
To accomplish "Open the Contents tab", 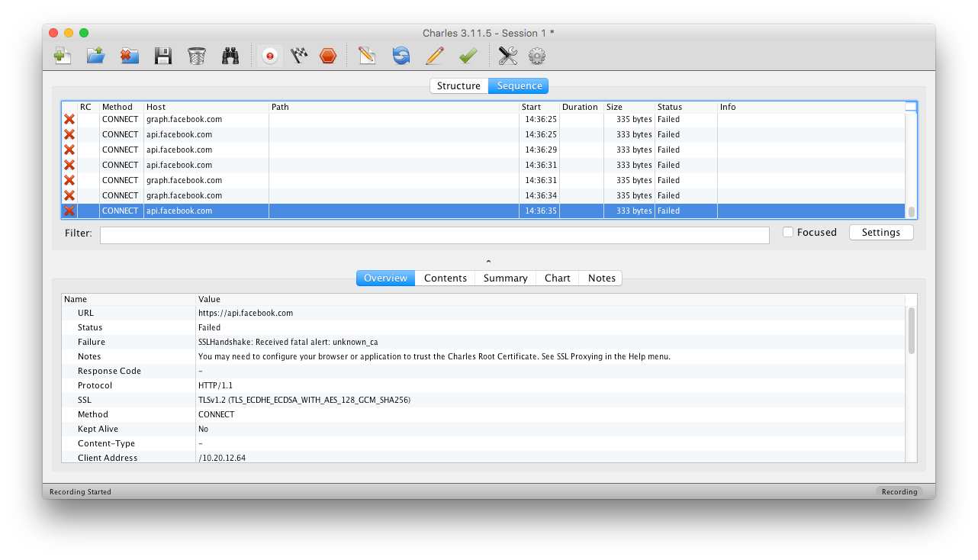I will pyautogui.click(x=445, y=278).
